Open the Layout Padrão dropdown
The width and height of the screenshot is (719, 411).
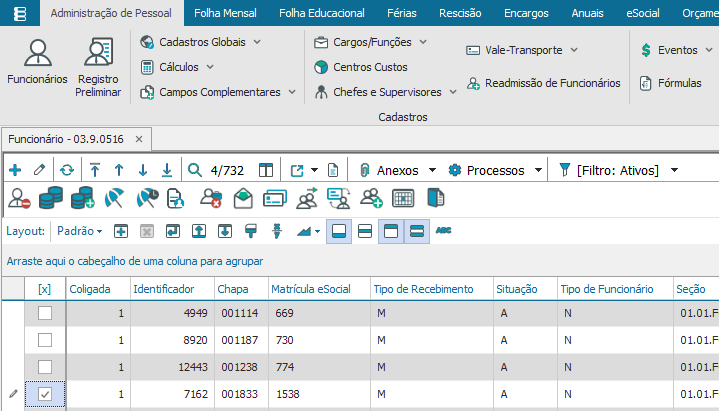coord(80,231)
